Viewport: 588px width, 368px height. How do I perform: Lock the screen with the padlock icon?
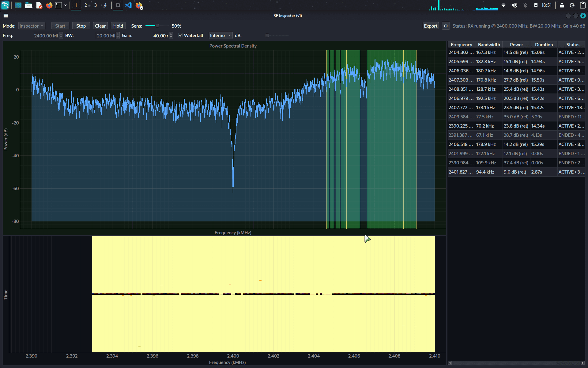point(562,5)
